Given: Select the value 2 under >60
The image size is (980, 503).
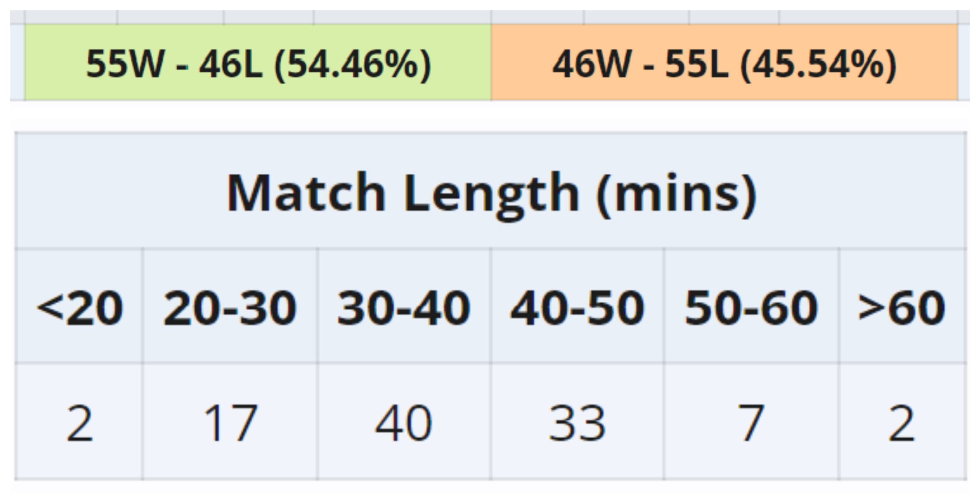Looking at the screenshot, I should (902, 423).
